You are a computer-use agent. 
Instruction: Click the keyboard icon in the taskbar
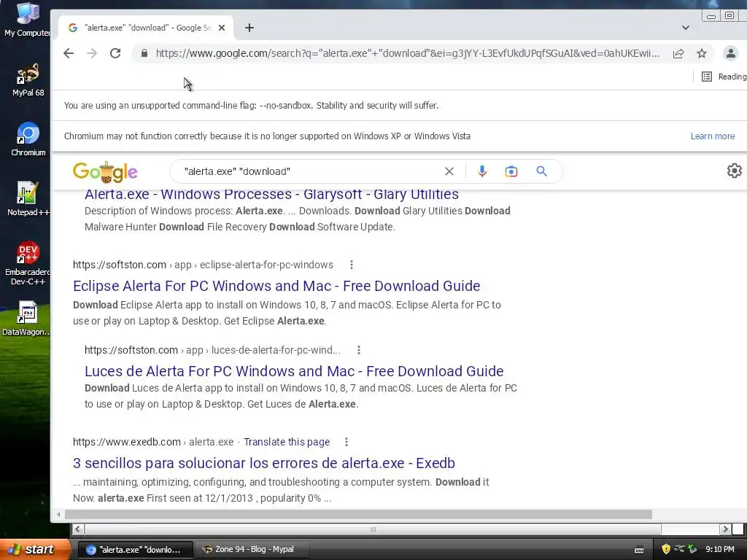tap(639, 550)
